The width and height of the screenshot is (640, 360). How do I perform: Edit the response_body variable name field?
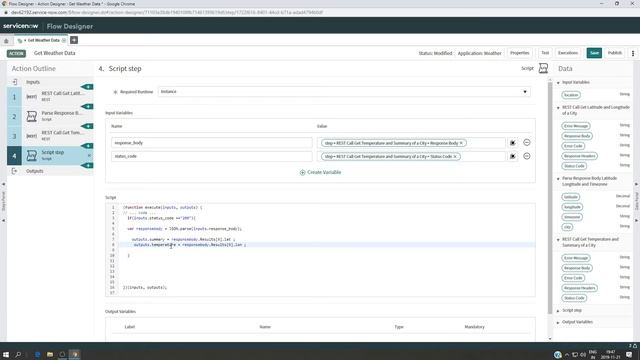coord(212,143)
